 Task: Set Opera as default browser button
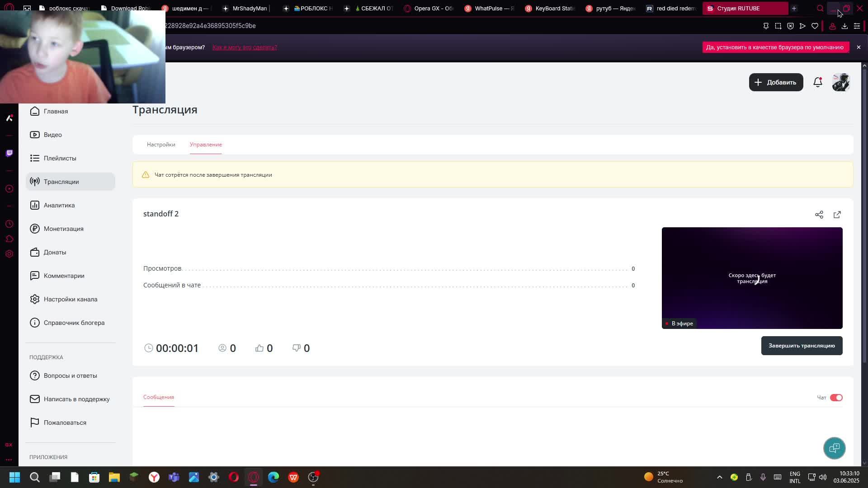(x=774, y=47)
